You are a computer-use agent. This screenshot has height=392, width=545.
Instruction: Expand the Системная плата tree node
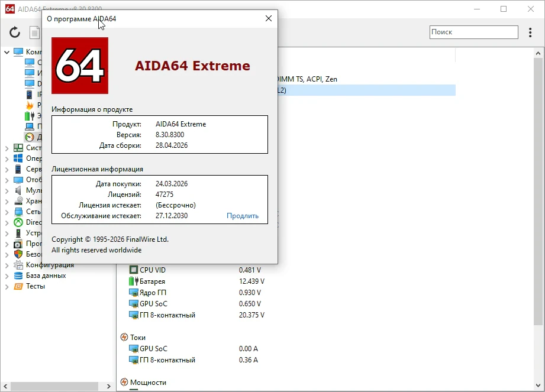(x=7, y=148)
